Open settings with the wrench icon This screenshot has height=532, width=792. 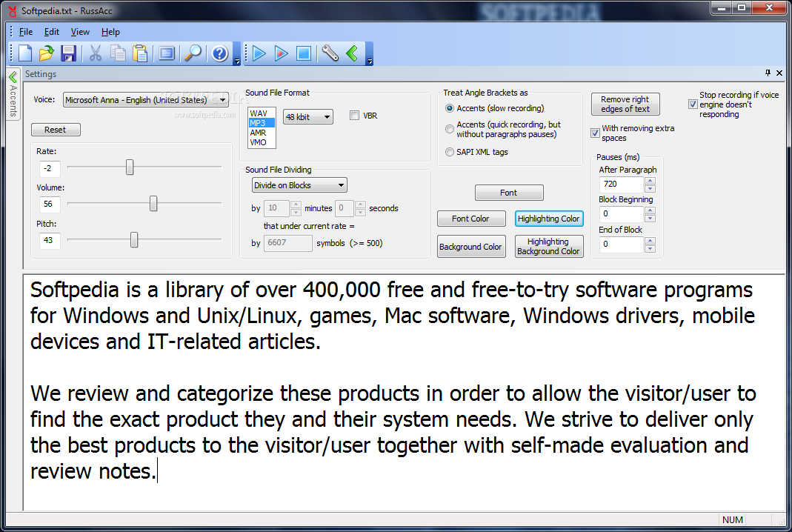pyautogui.click(x=330, y=53)
